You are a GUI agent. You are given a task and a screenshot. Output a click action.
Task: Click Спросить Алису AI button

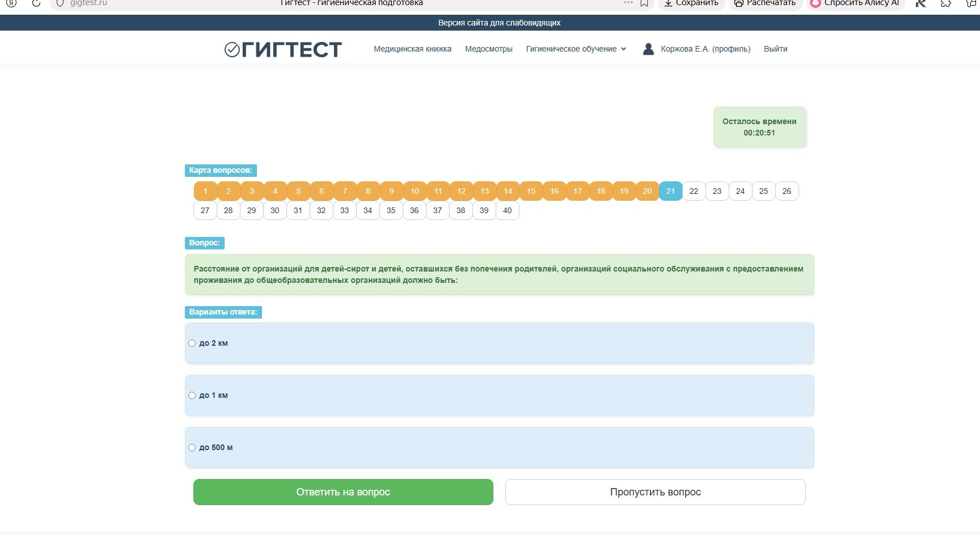pyautogui.click(x=855, y=3)
